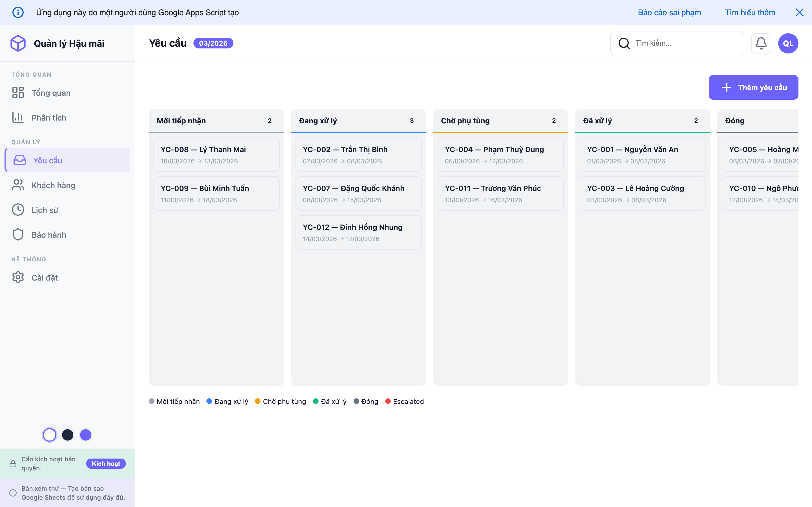812x507 pixels.
Task: Click the notification bell icon
Action: pyautogui.click(x=761, y=43)
